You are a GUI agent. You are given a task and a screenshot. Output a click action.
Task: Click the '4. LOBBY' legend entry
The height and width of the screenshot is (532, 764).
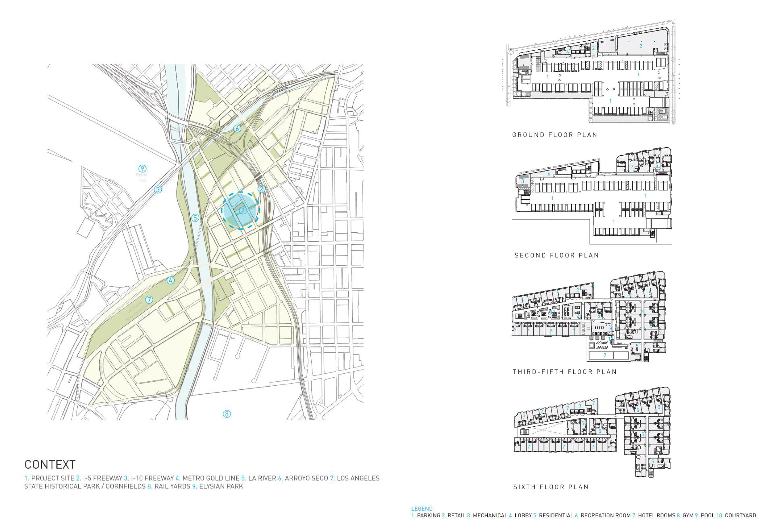520,515
